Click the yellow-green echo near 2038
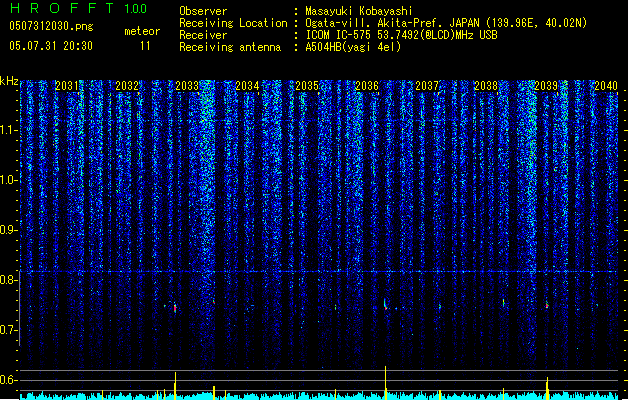629x400 pixels. pos(503,302)
